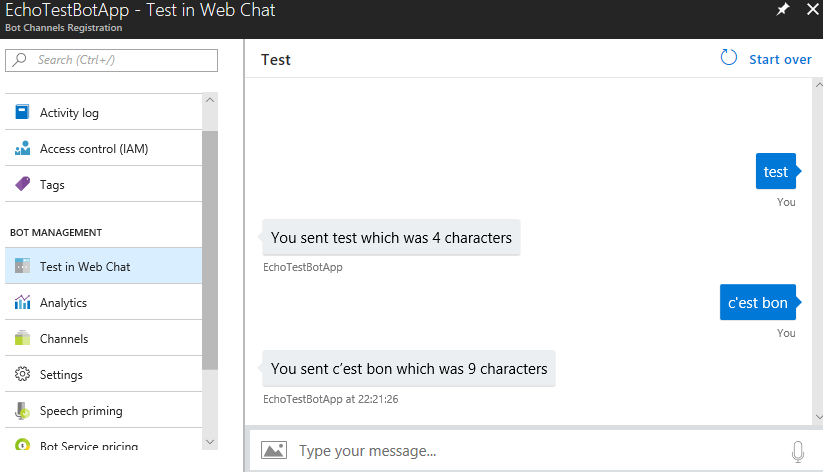Open the Tags menu item
This screenshot has width=823, height=472.
click(x=103, y=184)
